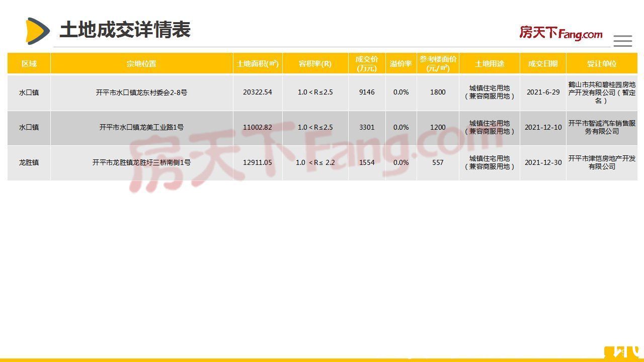This screenshot has height=362, width=644.
Task: Click floor price value 557
Action: (438, 162)
